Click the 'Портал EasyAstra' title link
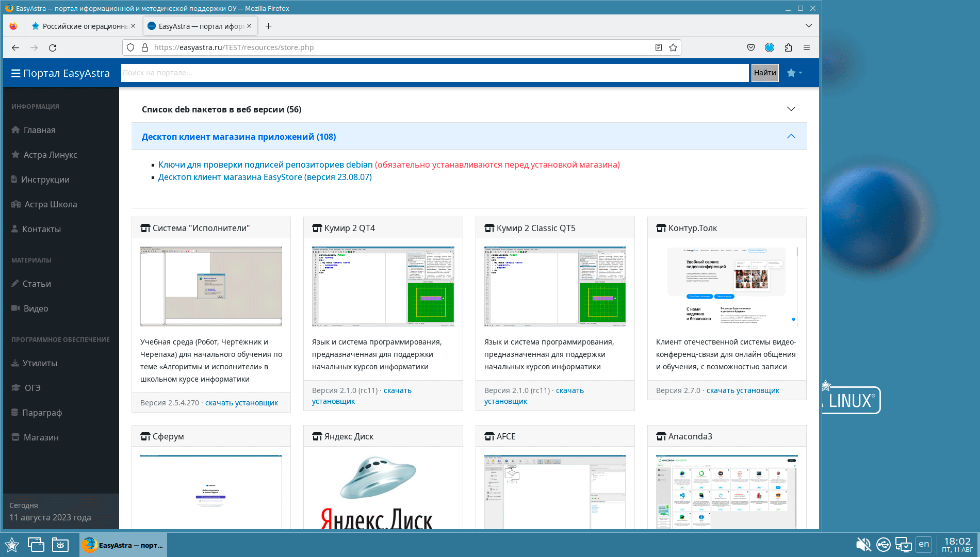Image resolution: width=980 pixels, height=557 pixels. [x=67, y=73]
